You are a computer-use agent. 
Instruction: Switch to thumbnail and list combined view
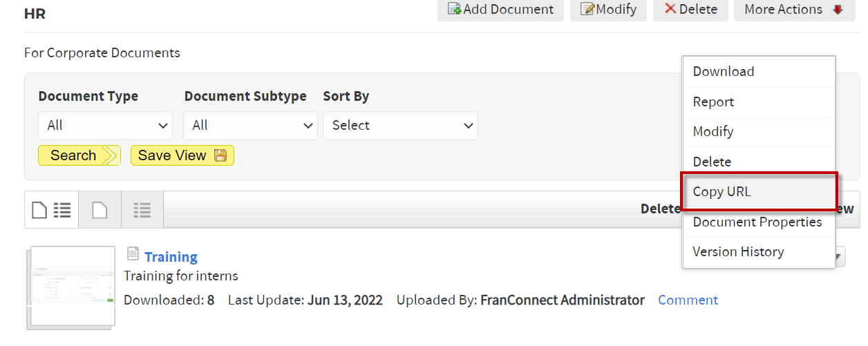[x=52, y=210]
